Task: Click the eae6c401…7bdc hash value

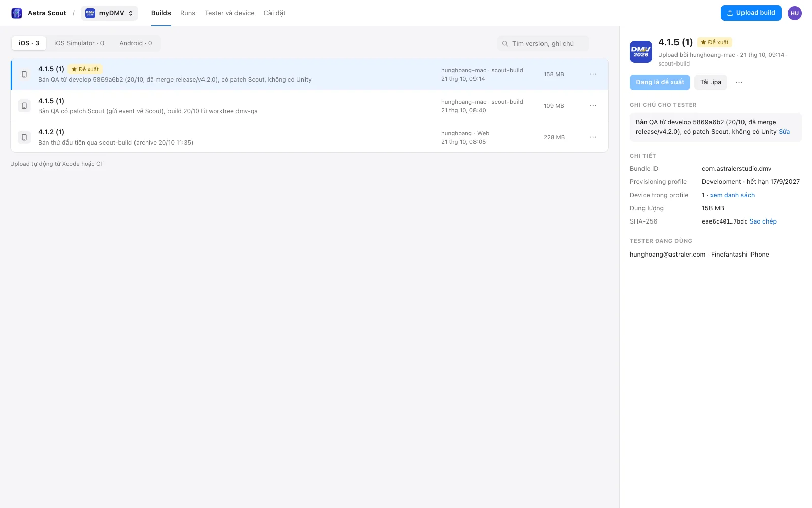Action: (724, 221)
